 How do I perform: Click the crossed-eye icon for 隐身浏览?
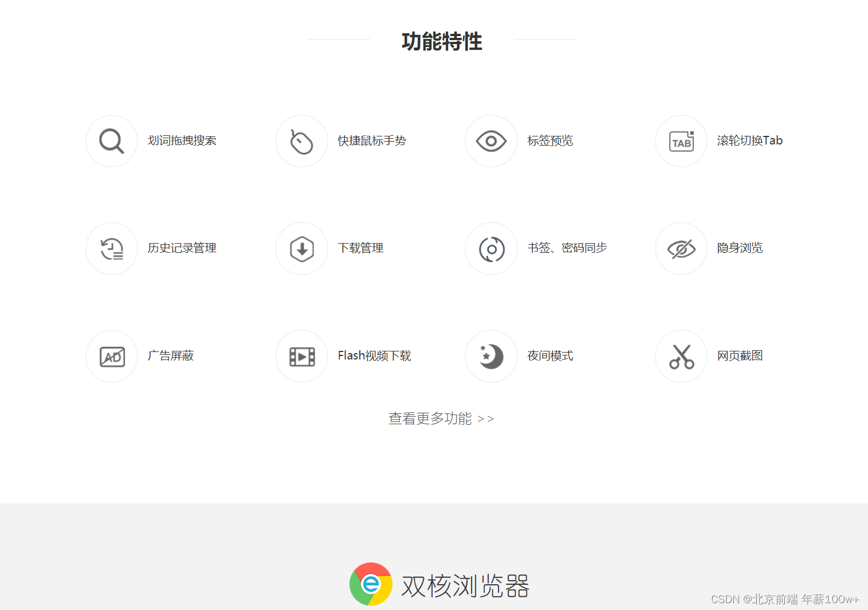click(680, 248)
